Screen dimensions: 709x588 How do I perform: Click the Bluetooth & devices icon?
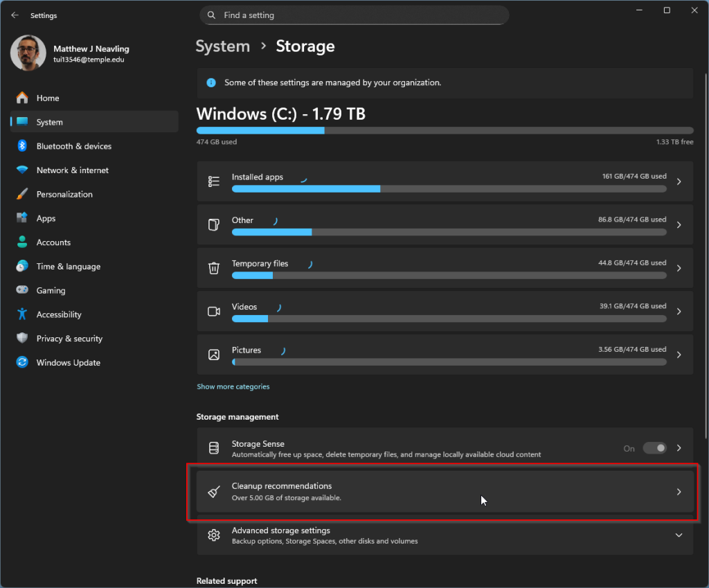click(x=22, y=146)
